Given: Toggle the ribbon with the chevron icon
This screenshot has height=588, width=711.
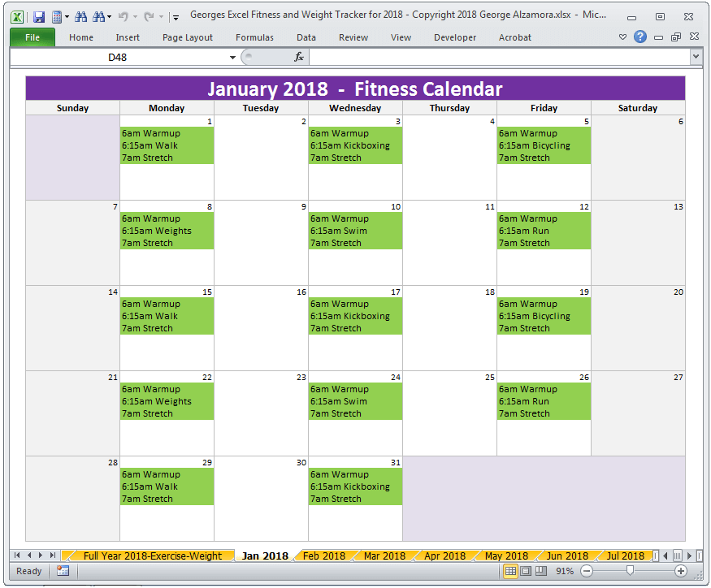Looking at the screenshot, I should 622,37.
